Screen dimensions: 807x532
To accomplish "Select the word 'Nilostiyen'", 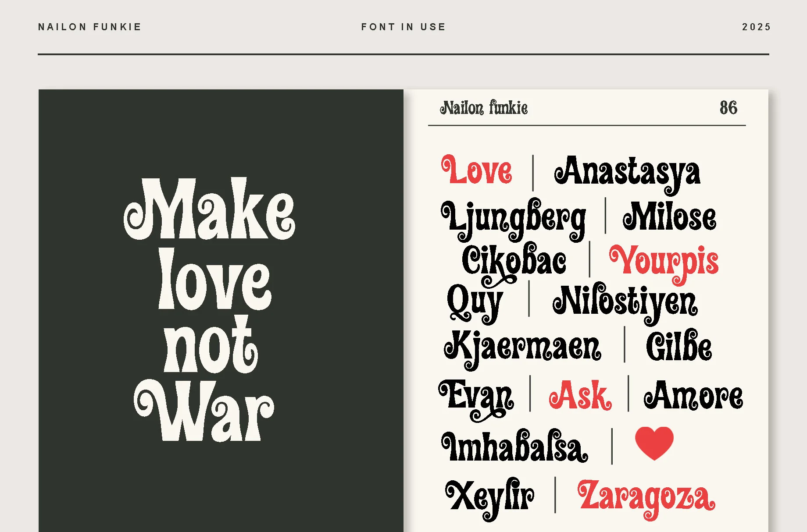I will point(625,301).
